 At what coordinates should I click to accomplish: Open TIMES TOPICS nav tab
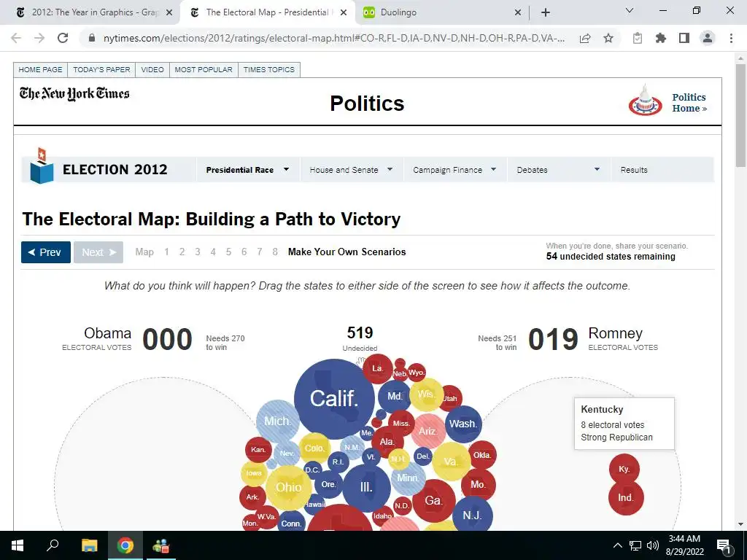pyautogui.click(x=268, y=69)
